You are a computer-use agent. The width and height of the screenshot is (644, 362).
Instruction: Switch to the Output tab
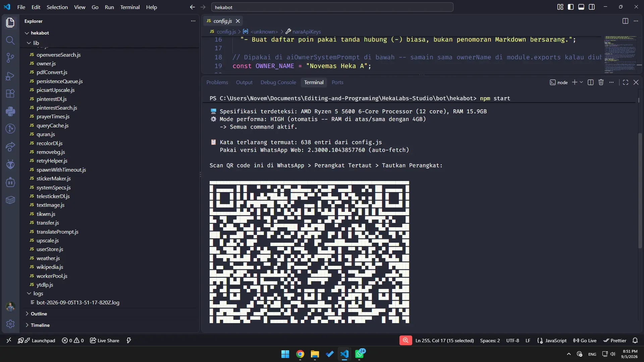tap(244, 82)
